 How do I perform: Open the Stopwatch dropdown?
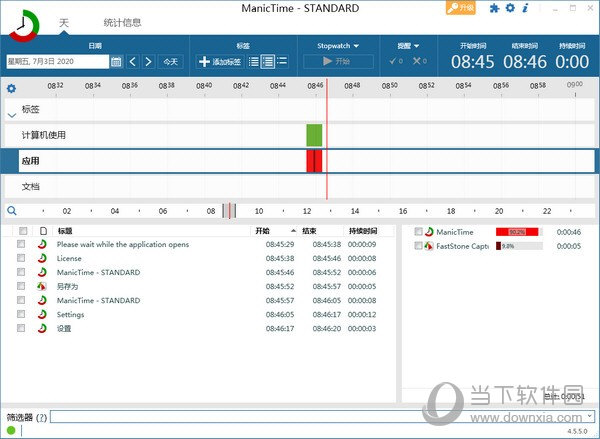(338, 46)
